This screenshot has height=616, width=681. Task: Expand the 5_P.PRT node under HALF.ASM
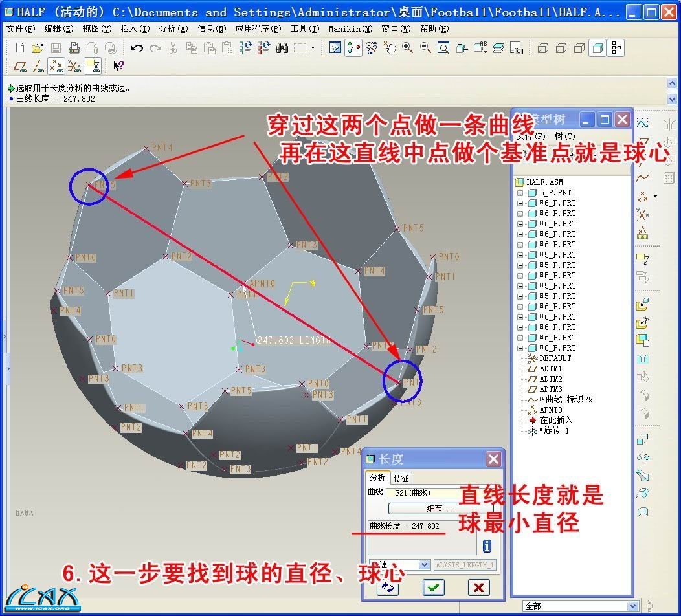click(520, 193)
